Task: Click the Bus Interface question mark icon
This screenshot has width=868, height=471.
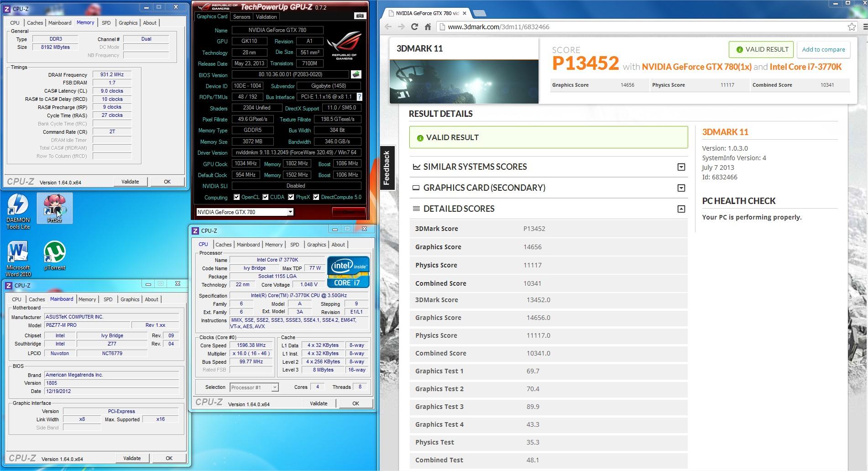Action: point(359,97)
